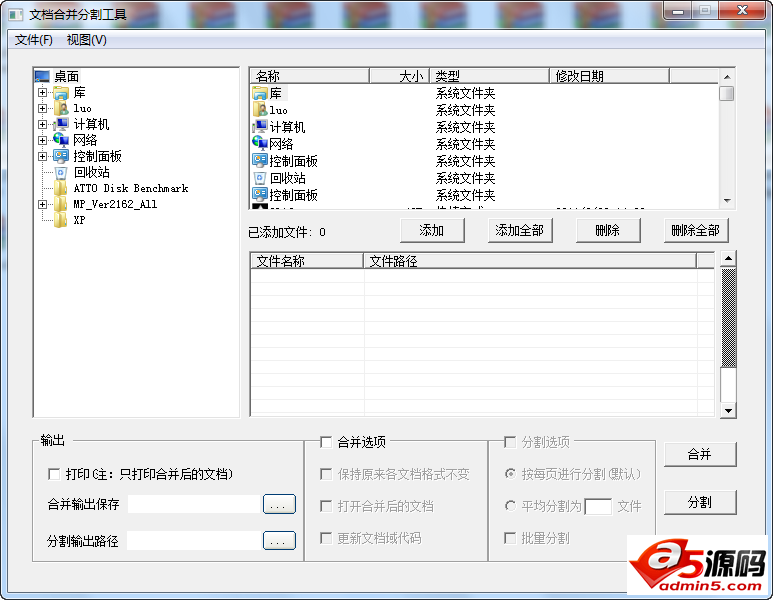Sort by 大小 column header

tap(400, 76)
